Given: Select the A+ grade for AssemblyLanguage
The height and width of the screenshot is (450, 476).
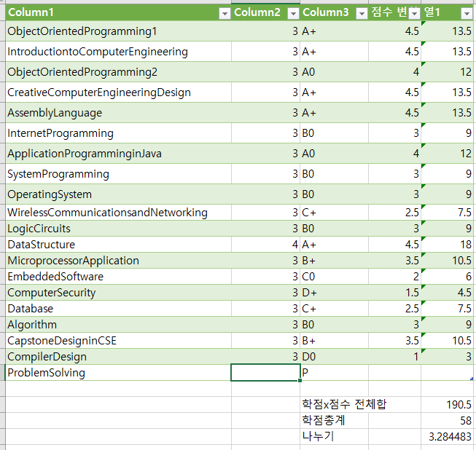Looking at the screenshot, I should tap(335, 112).
